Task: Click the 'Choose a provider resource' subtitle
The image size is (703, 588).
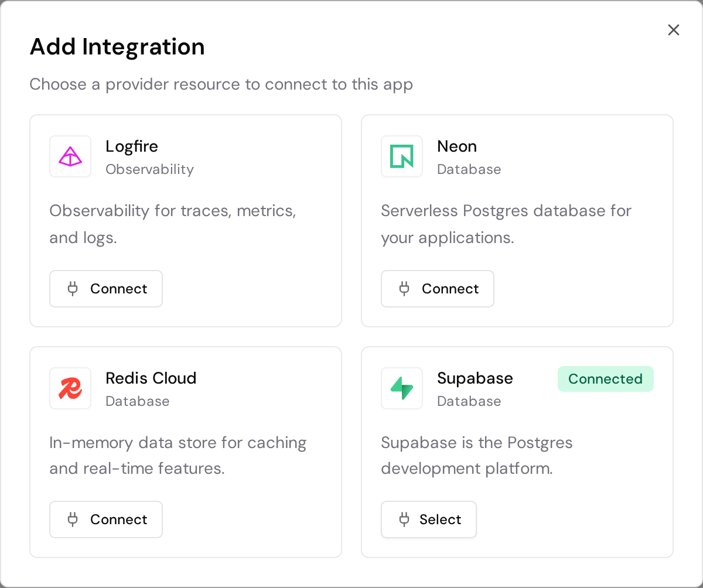Action: [x=221, y=84]
